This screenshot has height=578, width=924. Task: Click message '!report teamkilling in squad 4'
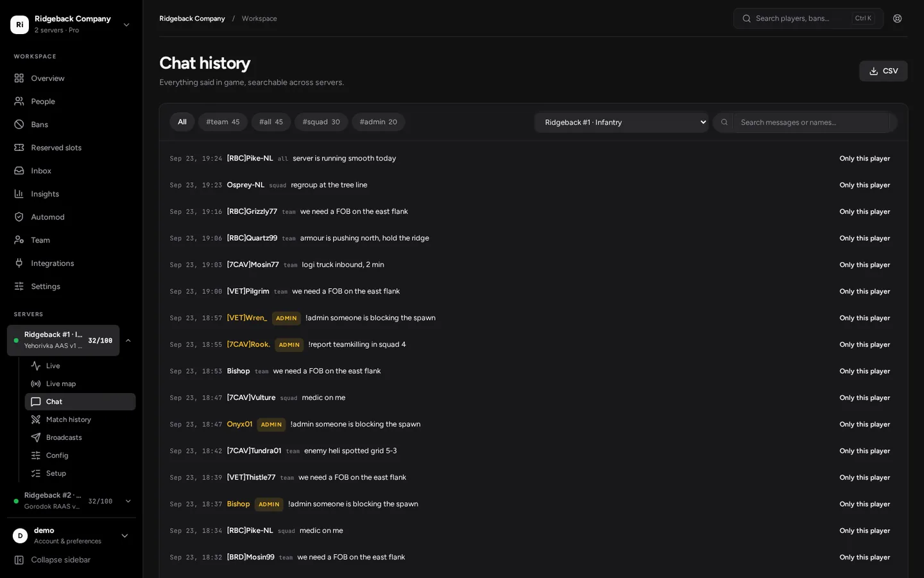tap(357, 345)
